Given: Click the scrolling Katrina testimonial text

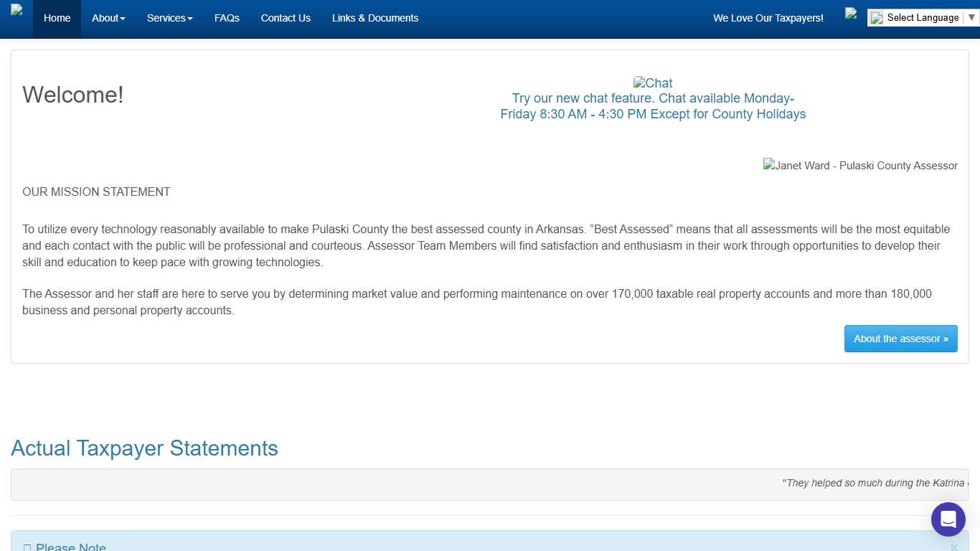Looking at the screenshot, I should [x=874, y=484].
